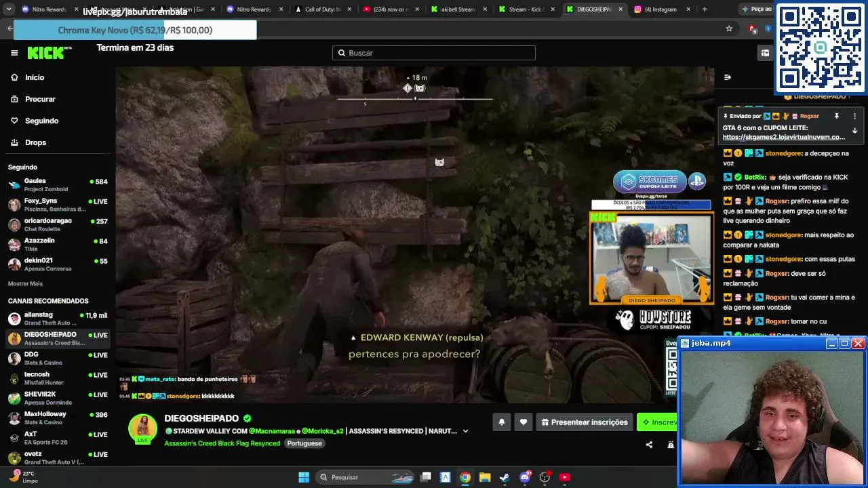The image size is (868, 488).
Task: Toggle the theatre layout icon beside search
Action: coord(765,53)
